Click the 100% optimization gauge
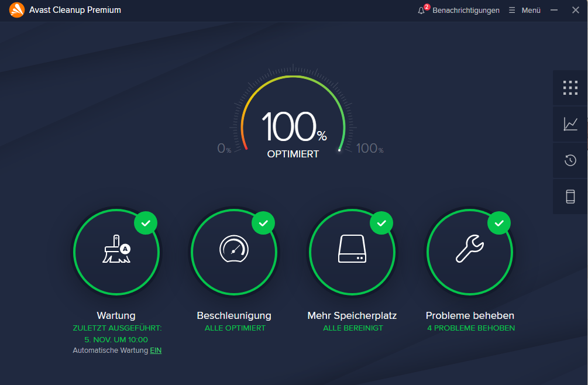 point(293,129)
